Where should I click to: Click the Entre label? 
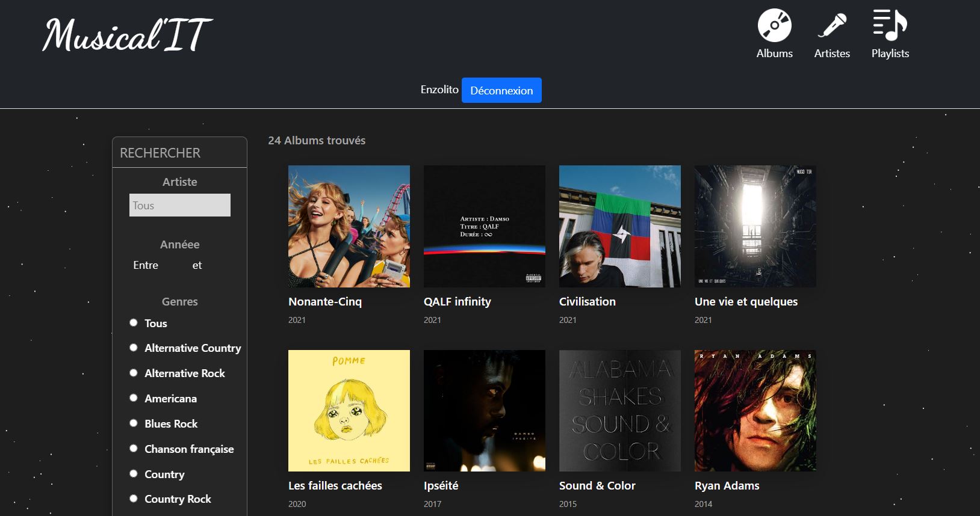coord(146,265)
